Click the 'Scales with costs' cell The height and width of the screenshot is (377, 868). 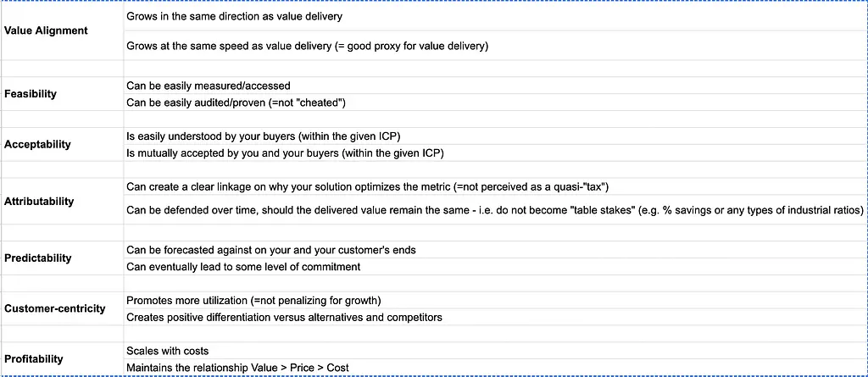(x=168, y=351)
